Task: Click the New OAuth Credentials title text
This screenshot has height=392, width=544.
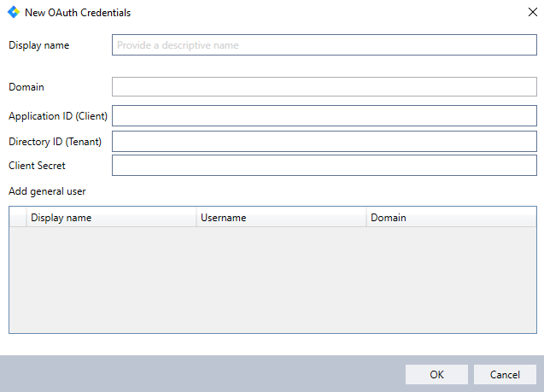Action: pos(78,13)
